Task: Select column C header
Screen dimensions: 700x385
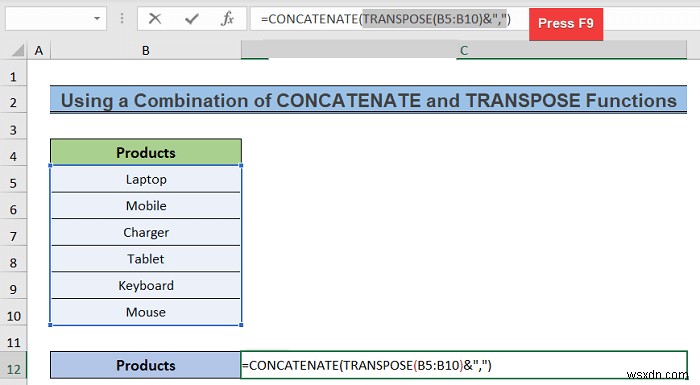Action: click(x=464, y=50)
